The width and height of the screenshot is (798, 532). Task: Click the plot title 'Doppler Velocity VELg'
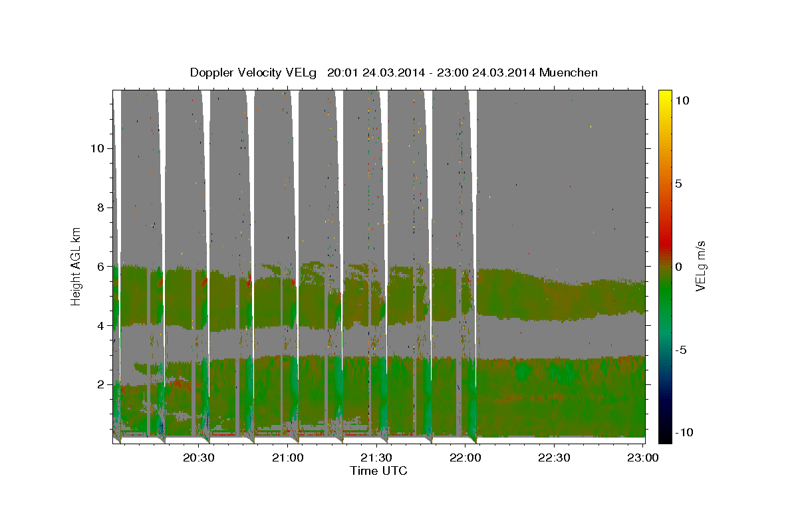tap(255, 72)
